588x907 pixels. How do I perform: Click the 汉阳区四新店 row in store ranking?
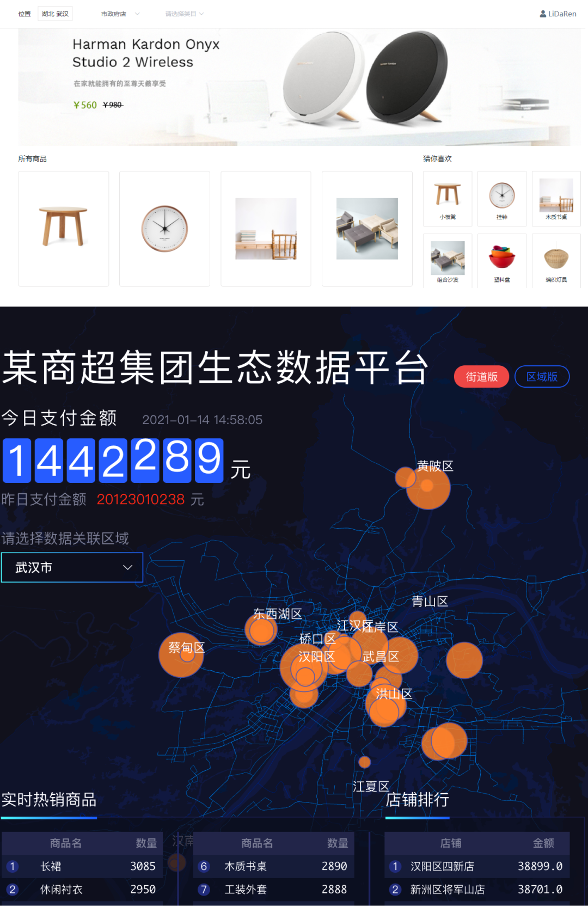477,866
